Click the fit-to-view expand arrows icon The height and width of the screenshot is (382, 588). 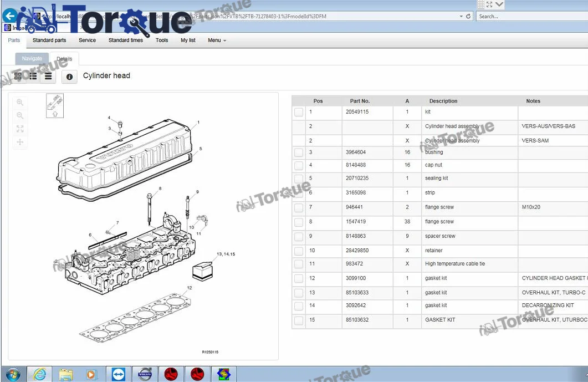click(x=20, y=129)
